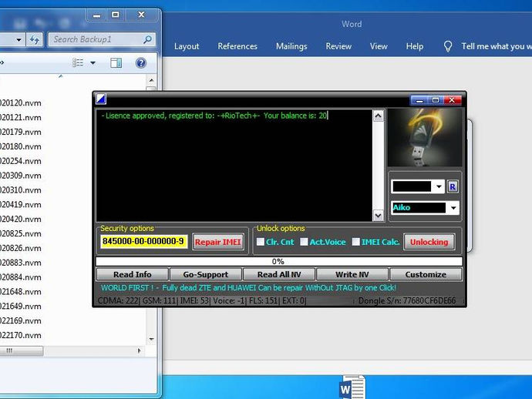The width and height of the screenshot is (532, 399).
Task: Click Explorer file list scroll up arrow
Action: click(x=151, y=81)
